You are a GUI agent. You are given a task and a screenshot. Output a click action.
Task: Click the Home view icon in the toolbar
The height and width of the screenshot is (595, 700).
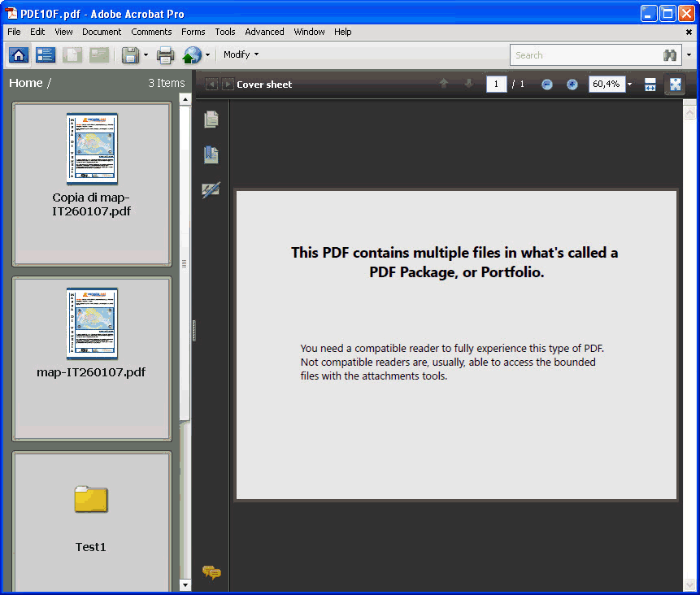tap(19, 55)
